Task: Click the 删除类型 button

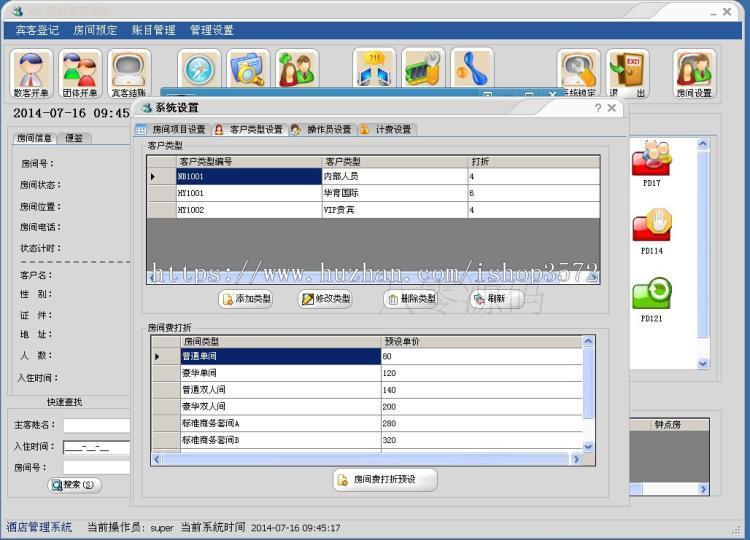Action: tap(412, 299)
